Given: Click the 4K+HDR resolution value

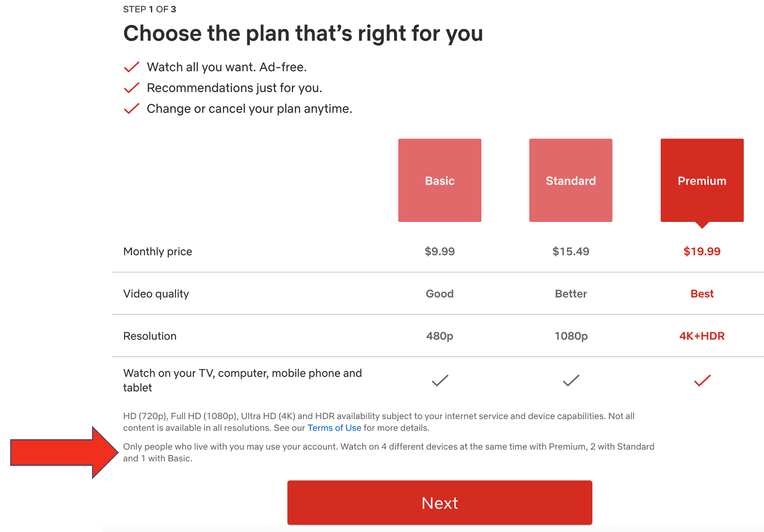Looking at the screenshot, I should (x=702, y=336).
